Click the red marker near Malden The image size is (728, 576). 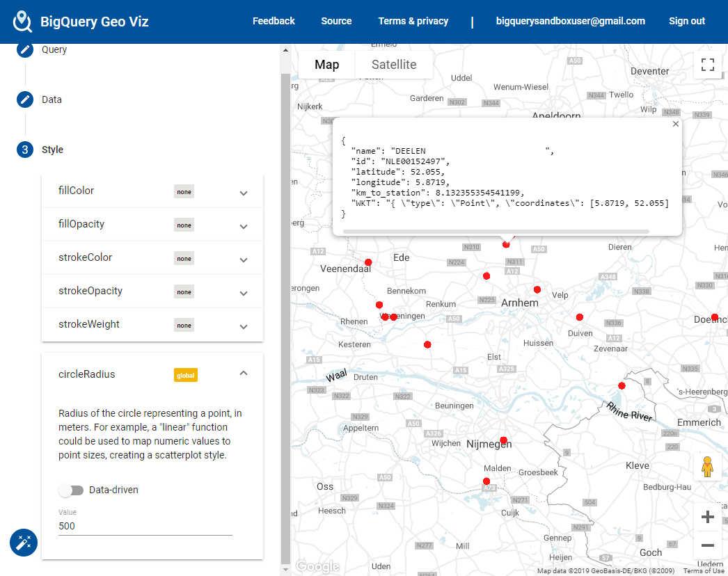click(486, 481)
